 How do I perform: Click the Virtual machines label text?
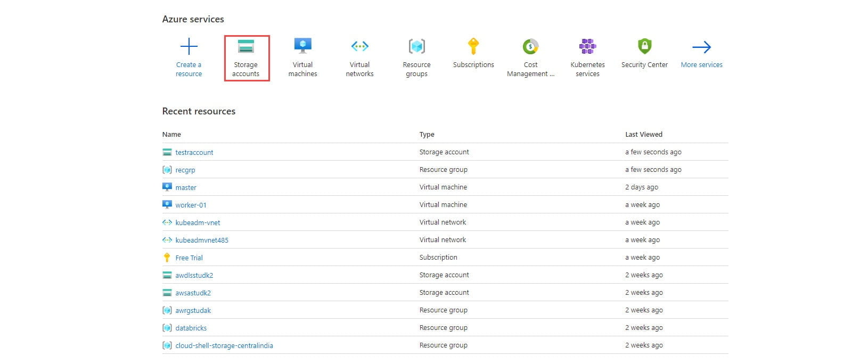click(302, 69)
